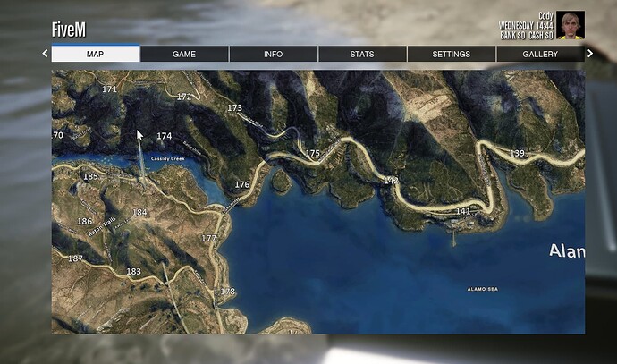Image resolution: width=617 pixels, height=364 pixels.
Task: Click the right arrow beside the tabs
Action: [x=590, y=53]
